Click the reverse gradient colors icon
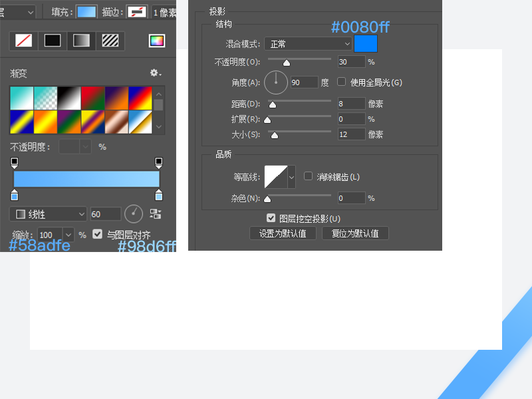The height and width of the screenshot is (399, 532). tap(156, 214)
